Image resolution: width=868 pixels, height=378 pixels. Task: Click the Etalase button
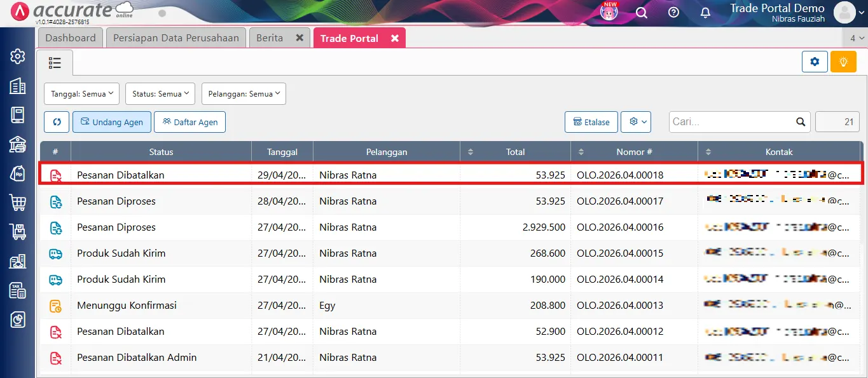[x=591, y=122]
